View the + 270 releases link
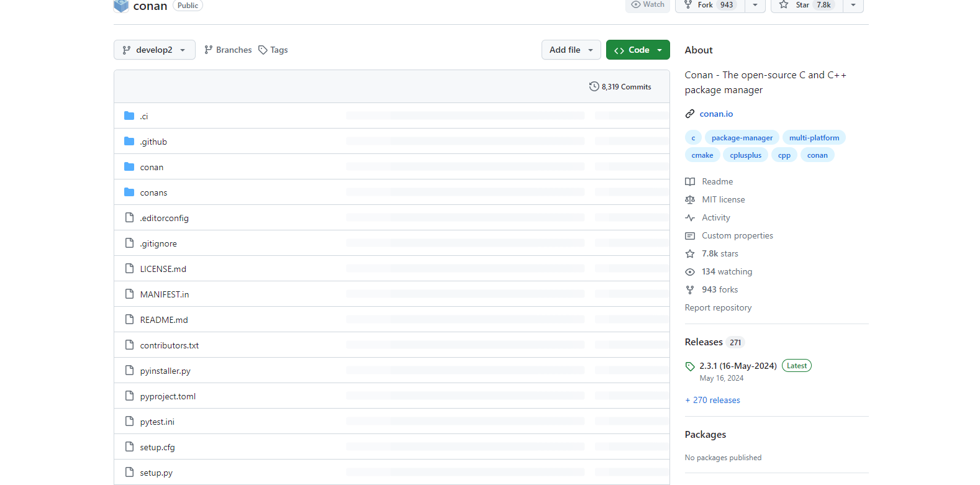Viewport: 980px width, 485px height. pos(712,400)
